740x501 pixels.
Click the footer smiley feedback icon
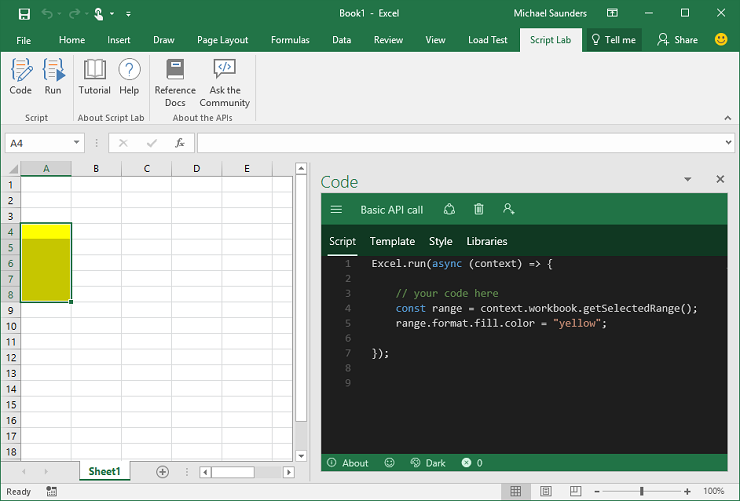coord(389,463)
